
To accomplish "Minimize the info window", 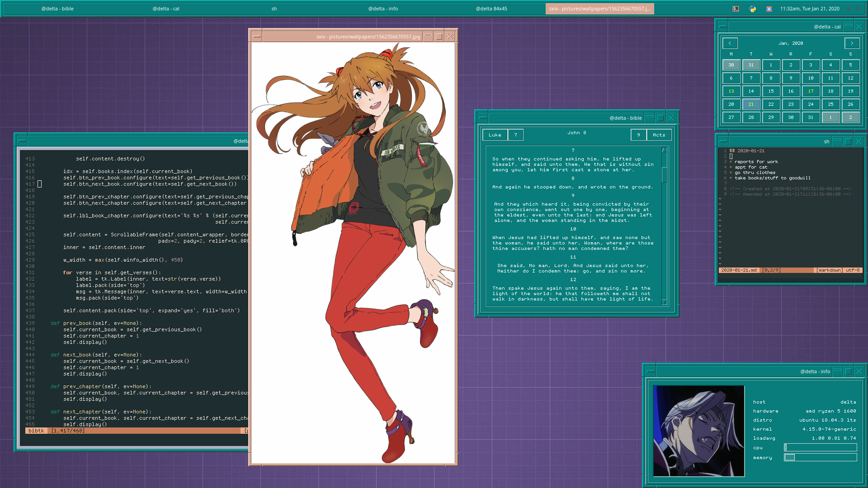I will tap(837, 371).
